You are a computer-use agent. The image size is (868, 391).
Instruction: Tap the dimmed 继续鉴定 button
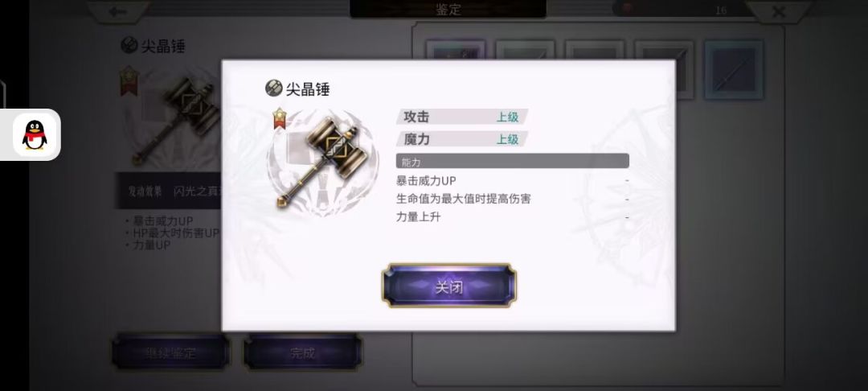[170, 353]
